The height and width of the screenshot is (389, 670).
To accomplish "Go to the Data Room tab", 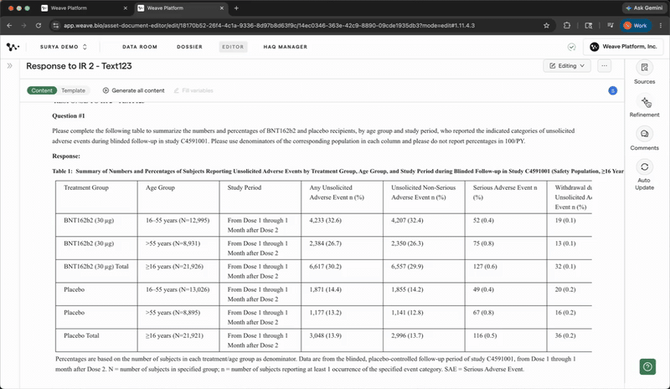I will point(140,47).
